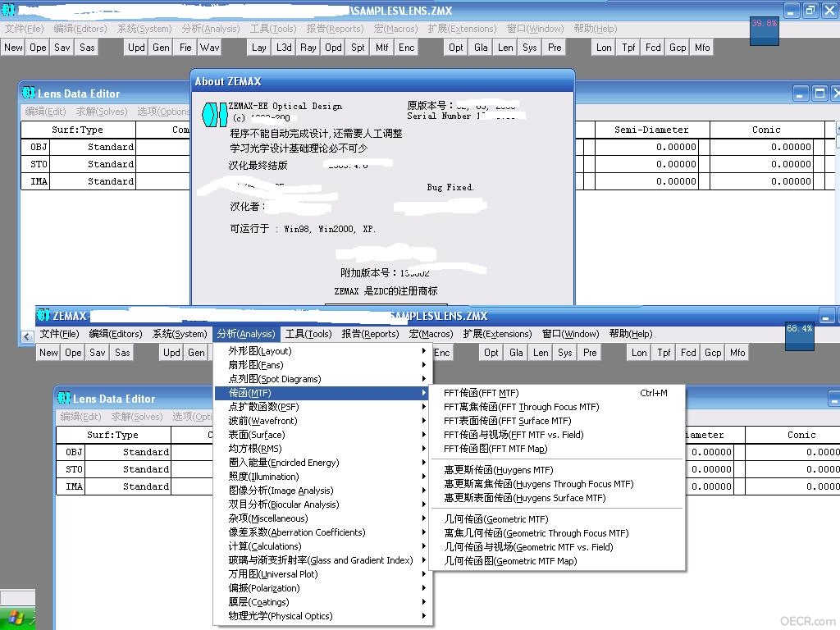
Task: Open the Mtf toolbar button at top
Action: tap(382, 47)
